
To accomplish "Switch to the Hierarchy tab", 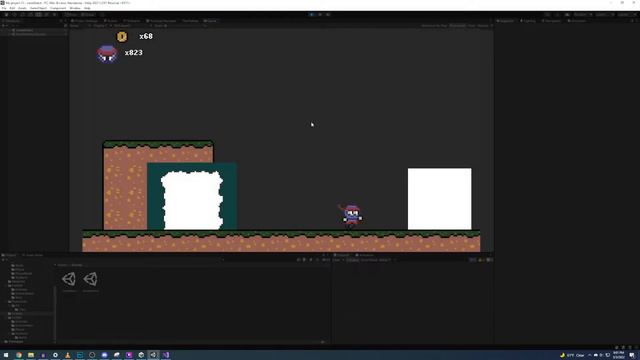I will (x=11, y=21).
